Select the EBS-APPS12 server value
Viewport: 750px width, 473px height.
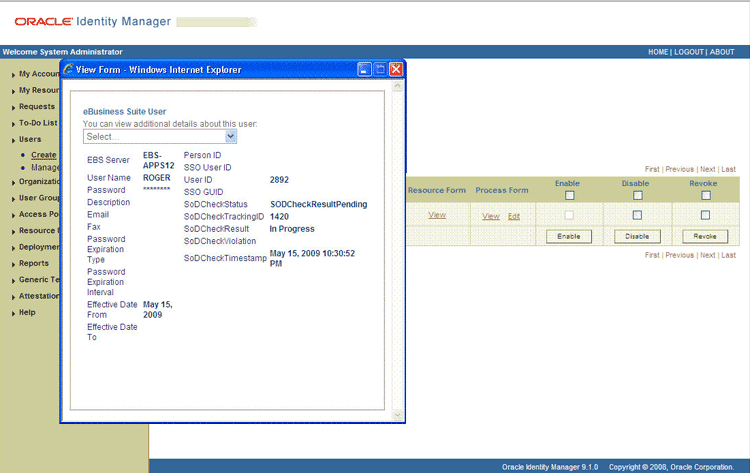(158, 160)
